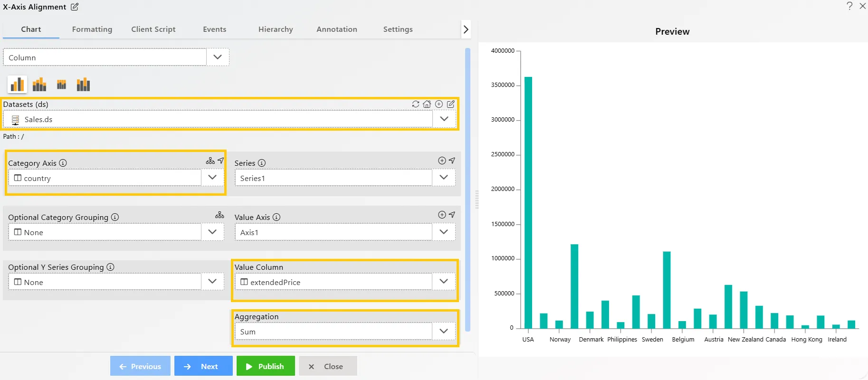This screenshot has width=868, height=380.
Task: Publish the chart
Action: click(x=266, y=366)
